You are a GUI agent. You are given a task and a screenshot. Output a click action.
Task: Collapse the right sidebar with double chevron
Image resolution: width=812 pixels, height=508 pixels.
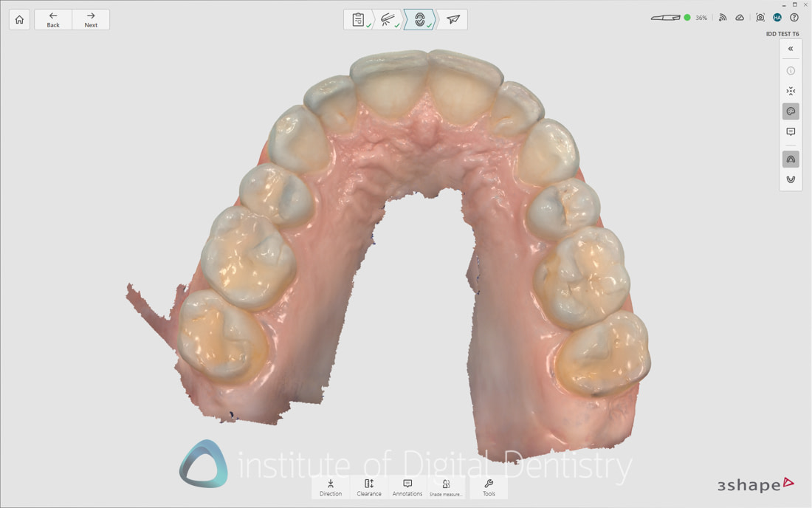(791, 48)
